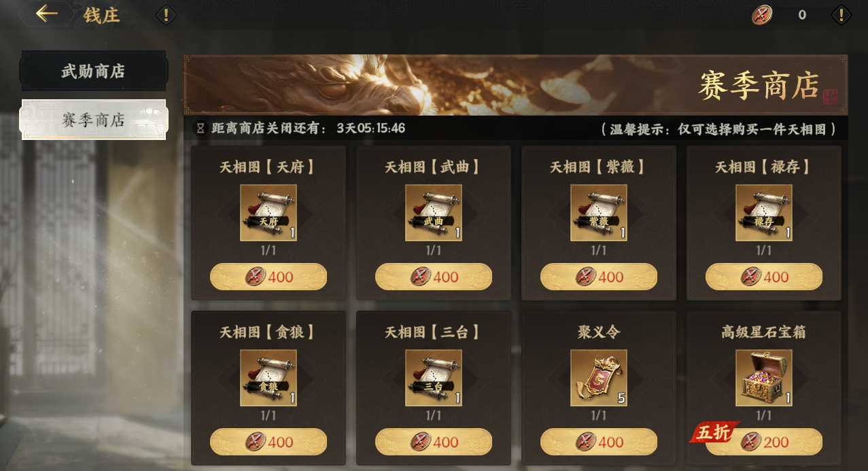The image size is (868, 471).
Task: Select the 三台 scroll item icon
Action: click(x=434, y=378)
